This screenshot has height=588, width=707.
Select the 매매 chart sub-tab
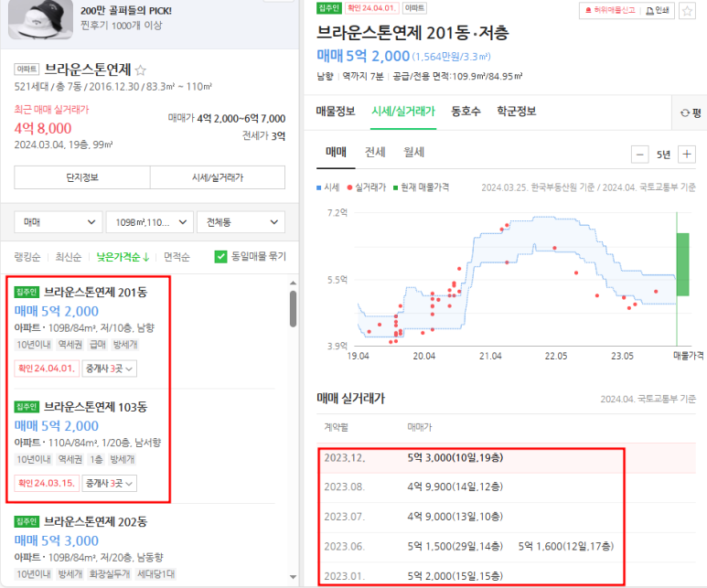[336, 153]
